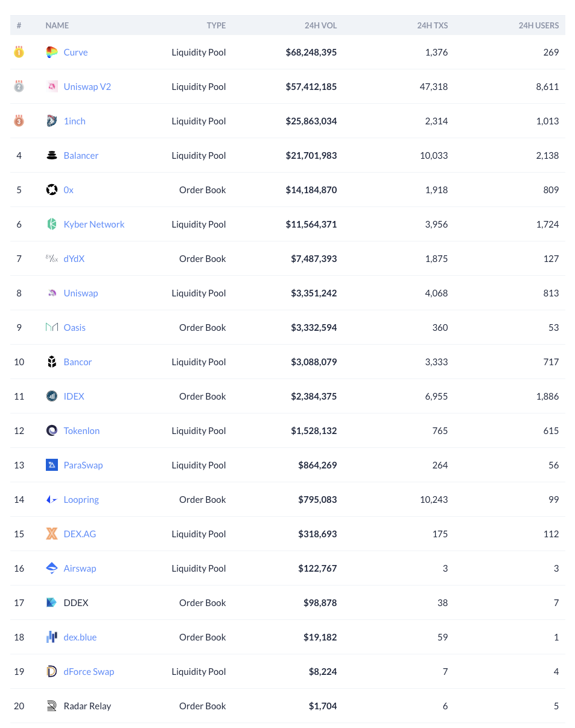Click the 1inch logo icon
Viewport: 575px width, 728px height.
[52, 121]
